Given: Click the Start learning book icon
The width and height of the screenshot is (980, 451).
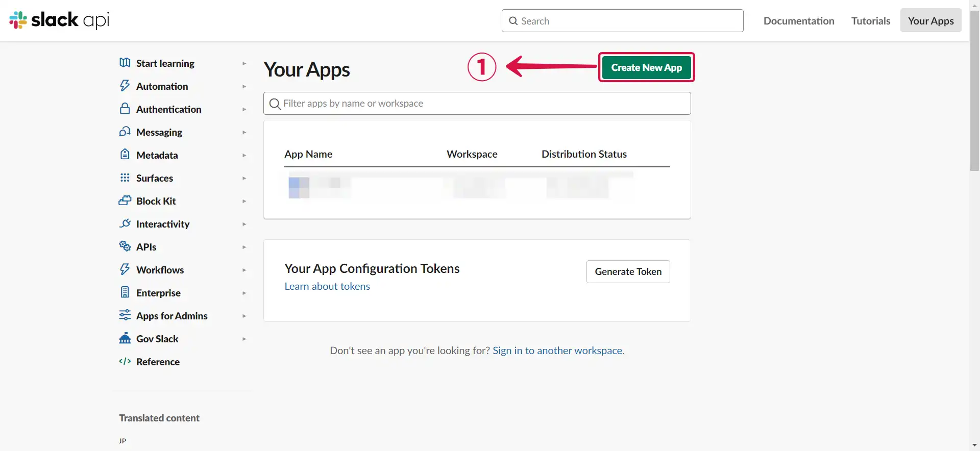Looking at the screenshot, I should [x=125, y=63].
